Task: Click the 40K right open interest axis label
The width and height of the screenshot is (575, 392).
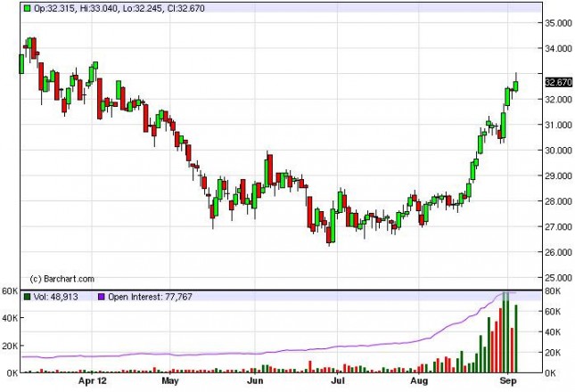Action: [x=553, y=332]
